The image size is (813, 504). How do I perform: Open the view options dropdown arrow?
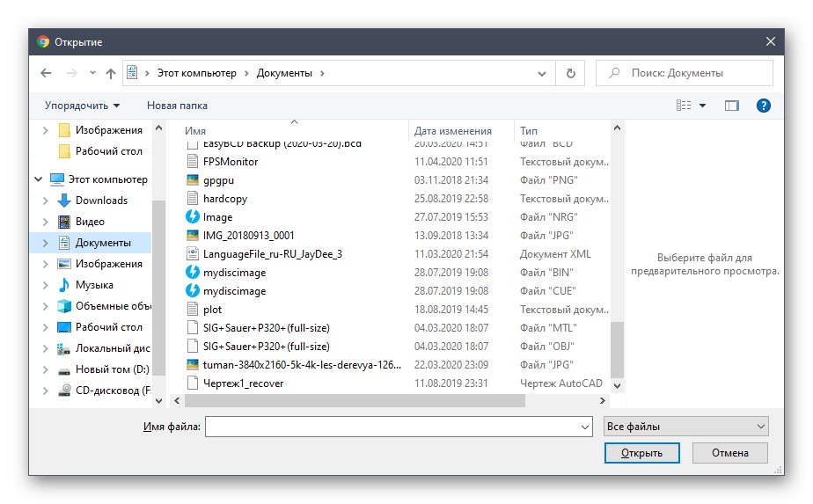pyautogui.click(x=702, y=106)
